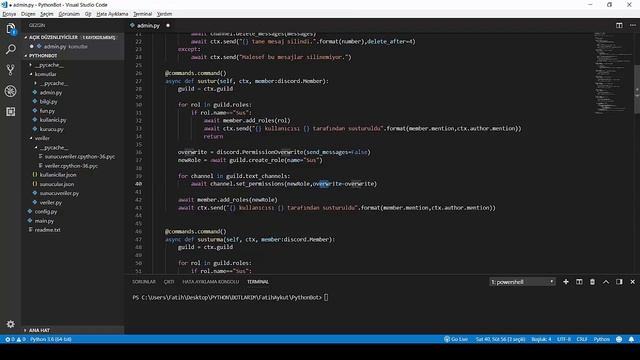The width and height of the screenshot is (640, 360).
Task: Change indentation via Boşluk: 4
Action: coord(541,339)
